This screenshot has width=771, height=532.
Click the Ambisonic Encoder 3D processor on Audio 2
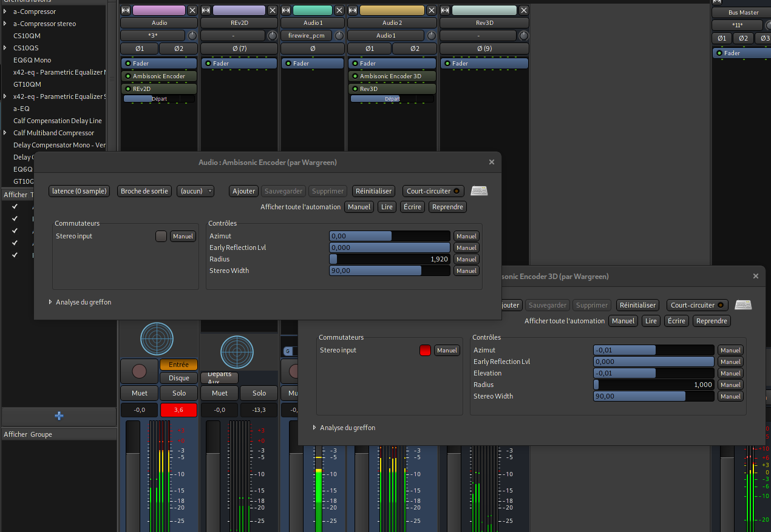(390, 76)
